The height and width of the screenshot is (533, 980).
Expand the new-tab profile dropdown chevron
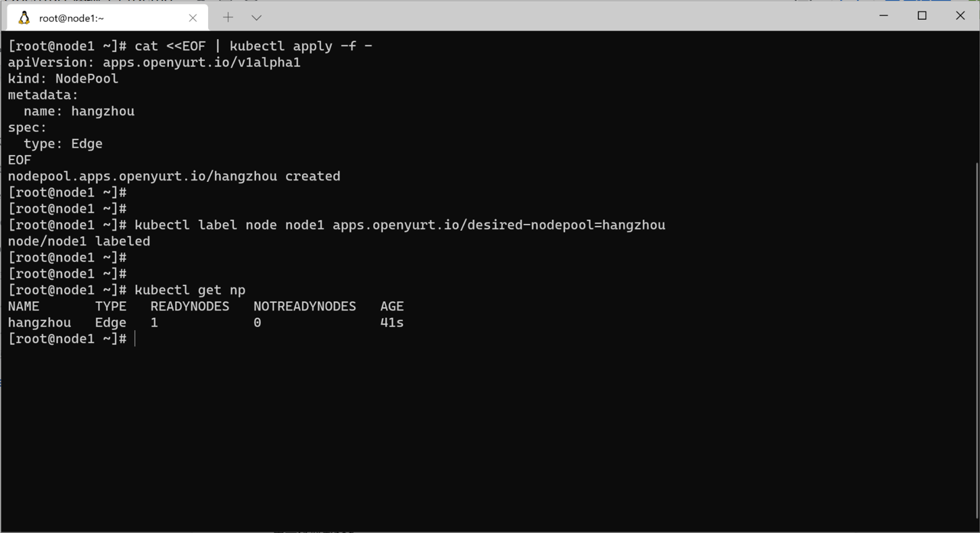coord(256,18)
